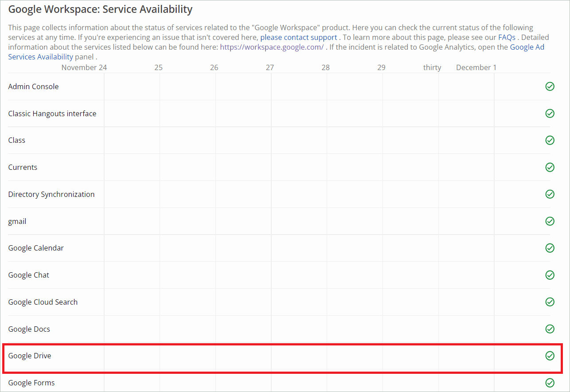Click the Directory Synchronization status checkmark
The image size is (570, 392).
pos(550,194)
